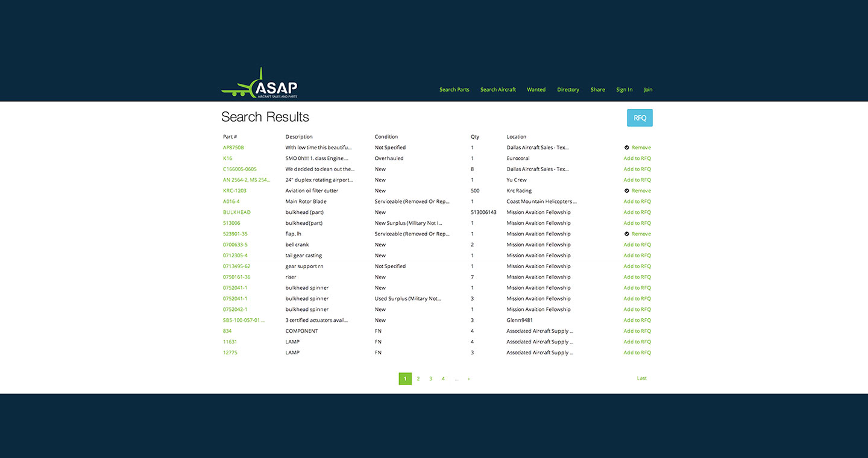Go to page 2 of results

point(418,379)
